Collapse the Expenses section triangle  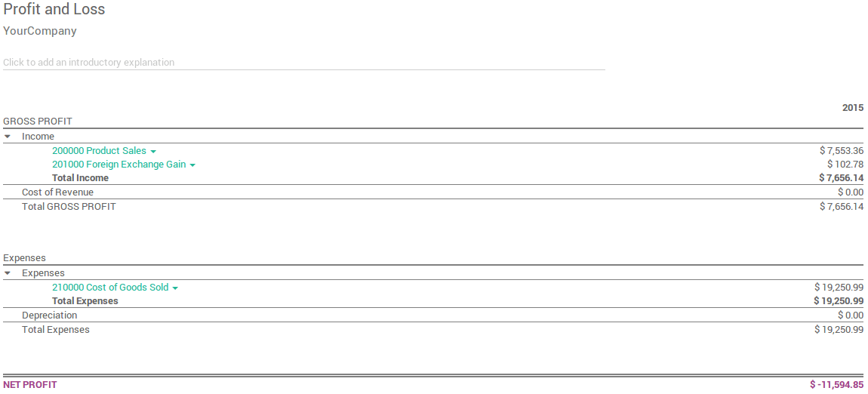coord(8,273)
